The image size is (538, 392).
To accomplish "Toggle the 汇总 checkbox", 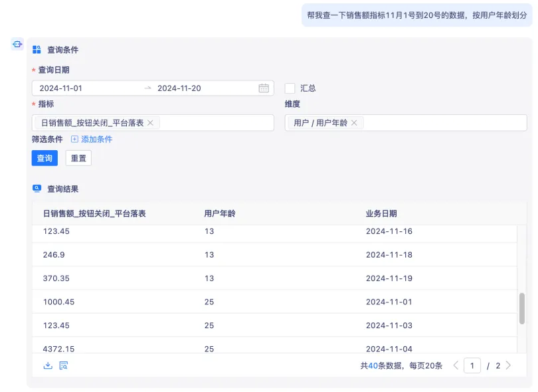I will click(290, 88).
